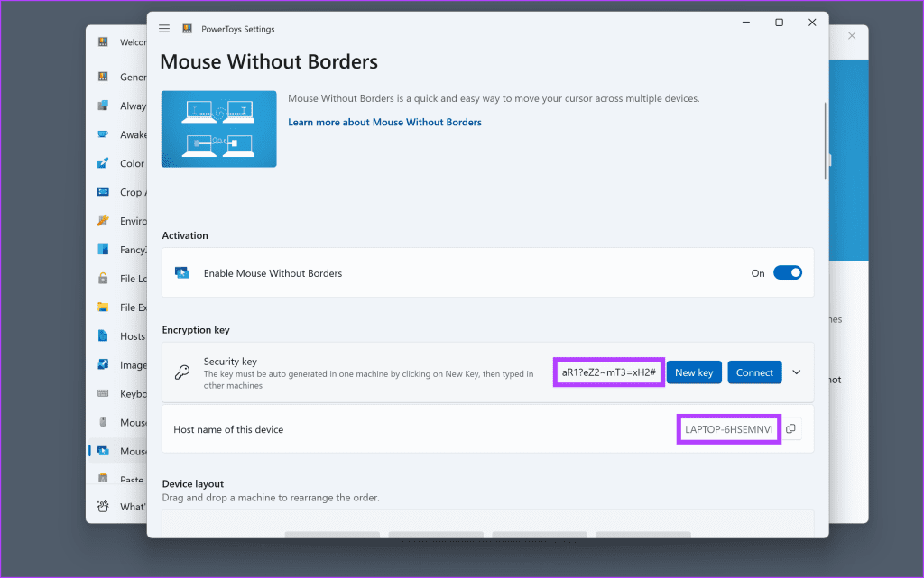
Task: Click the Enable Mouse Without Borders row icon
Action: 182,272
